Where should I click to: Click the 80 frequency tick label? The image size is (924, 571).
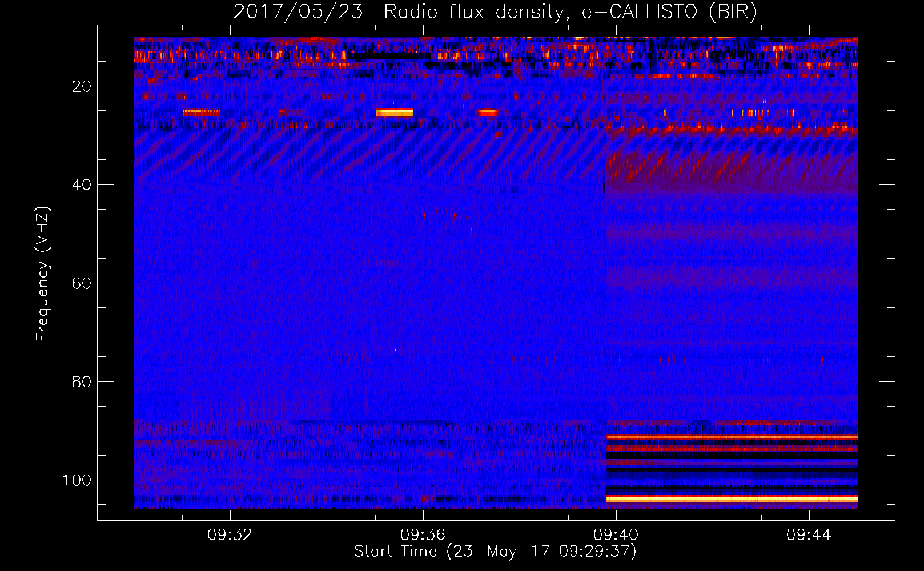point(82,381)
